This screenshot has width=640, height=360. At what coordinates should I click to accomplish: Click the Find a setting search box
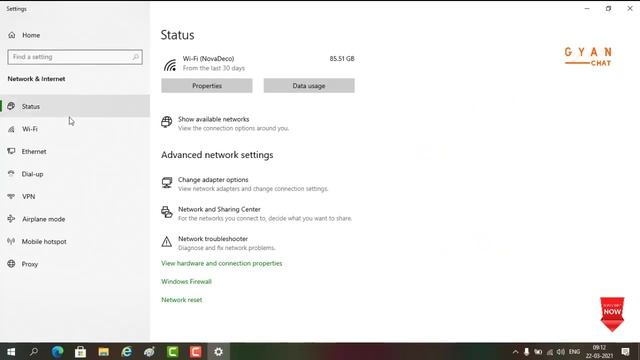pyautogui.click(x=75, y=57)
